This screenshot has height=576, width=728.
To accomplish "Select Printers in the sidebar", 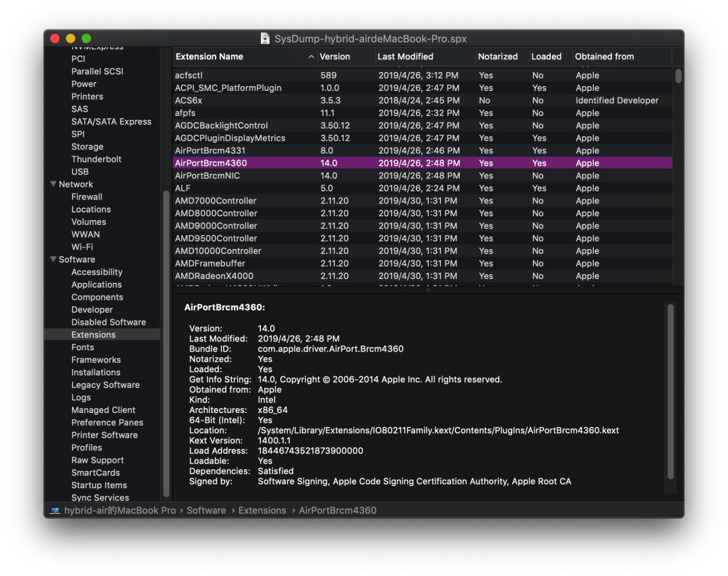I will 87,96.
